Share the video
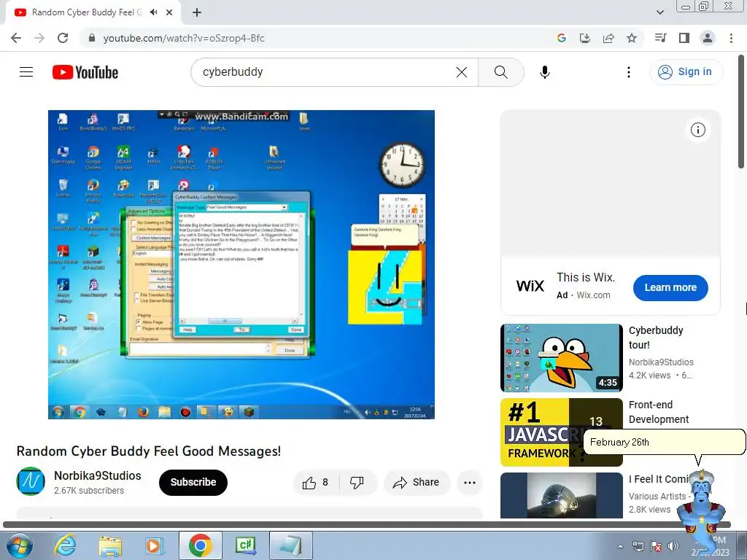The width and height of the screenshot is (747, 560). point(417,483)
